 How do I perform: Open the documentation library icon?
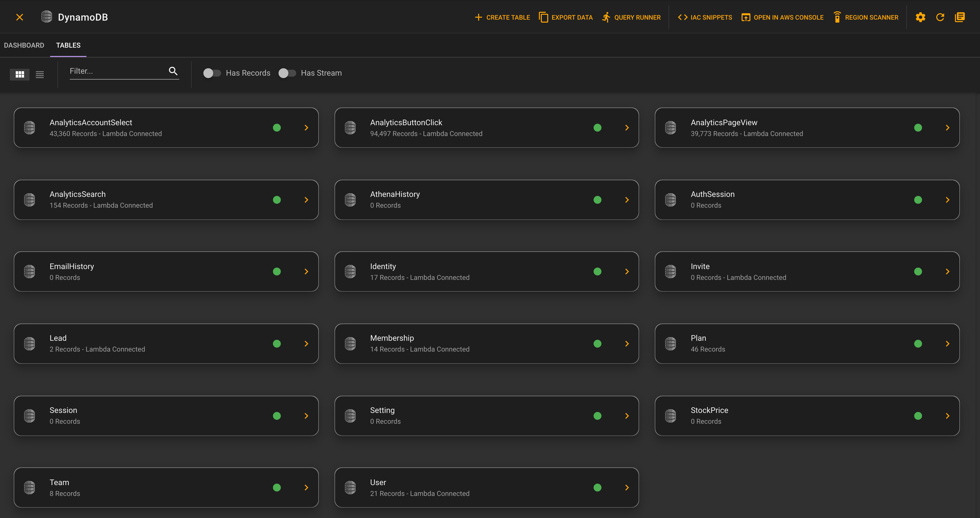[x=960, y=17]
